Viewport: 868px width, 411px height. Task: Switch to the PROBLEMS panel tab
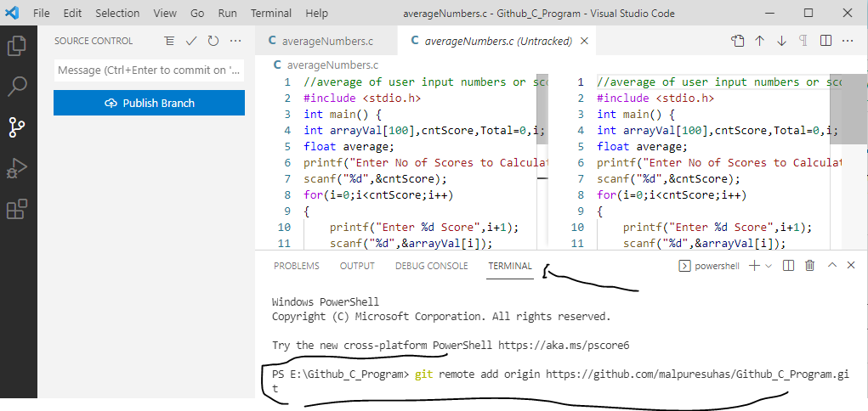pyautogui.click(x=296, y=266)
